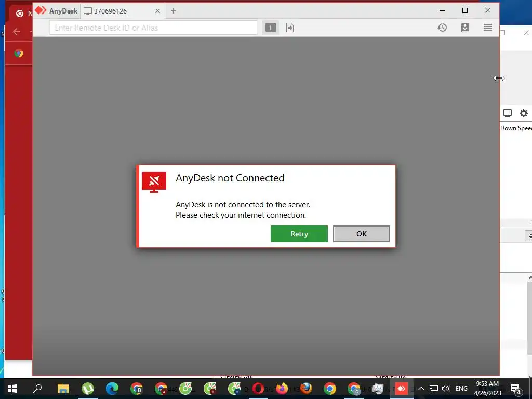Click the AnyDesk taskbar icon

point(402,389)
